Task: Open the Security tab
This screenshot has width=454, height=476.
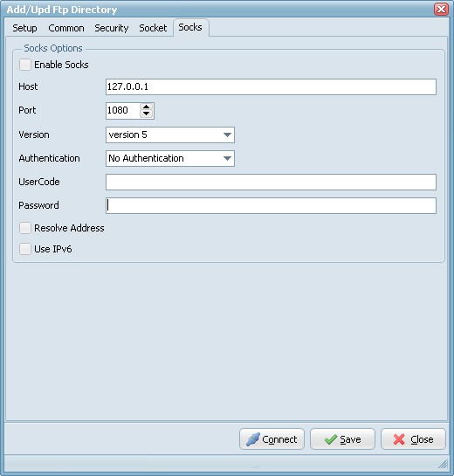Action: pyautogui.click(x=112, y=28)
